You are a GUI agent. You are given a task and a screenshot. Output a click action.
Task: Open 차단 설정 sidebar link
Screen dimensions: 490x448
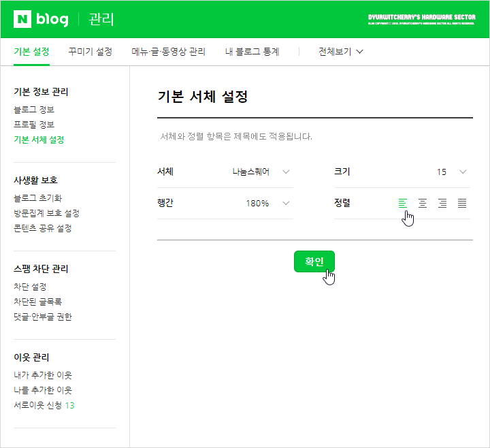pyautogui.click(x=30, y=287)
